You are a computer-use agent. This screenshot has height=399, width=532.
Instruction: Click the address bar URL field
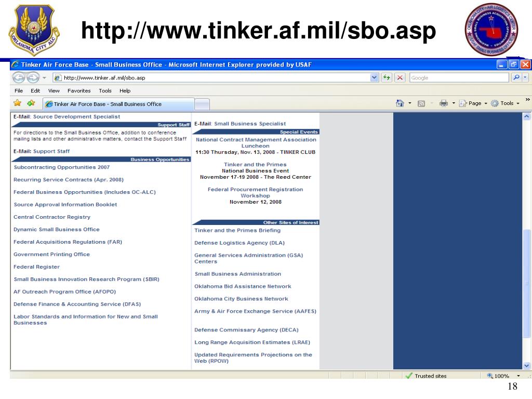[x=211, y=78]
